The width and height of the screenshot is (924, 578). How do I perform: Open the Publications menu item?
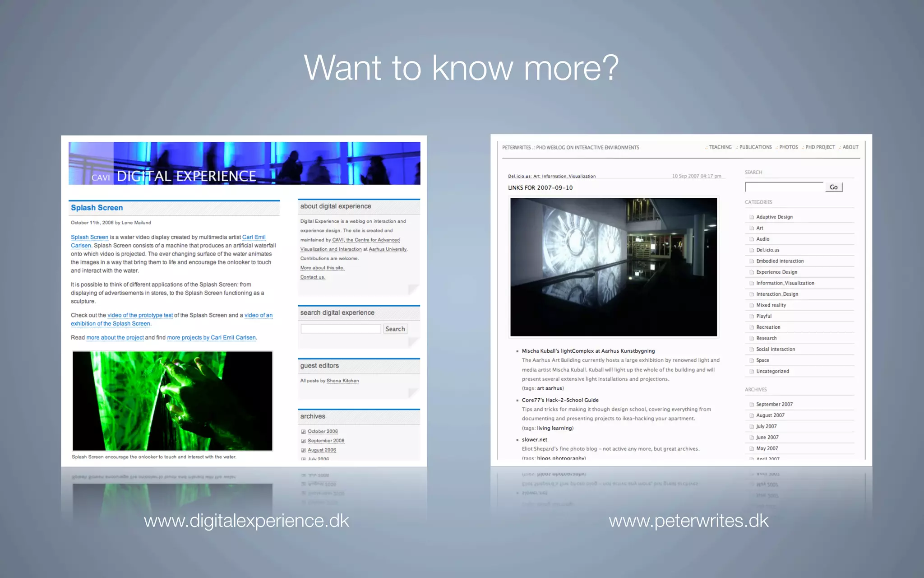click(755, 147)
